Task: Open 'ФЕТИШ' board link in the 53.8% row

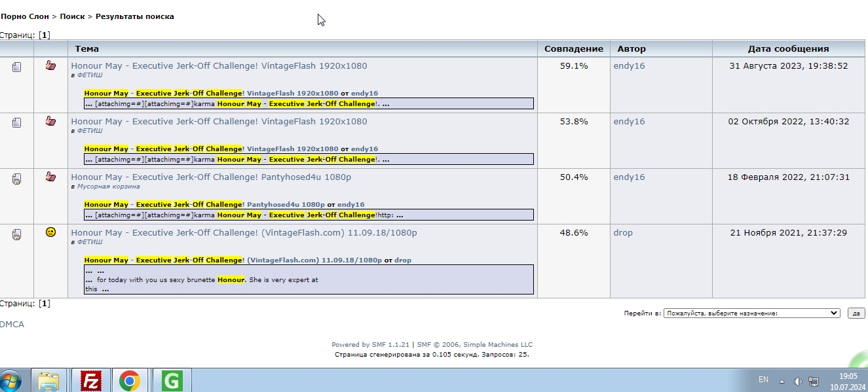Action: 90,131
